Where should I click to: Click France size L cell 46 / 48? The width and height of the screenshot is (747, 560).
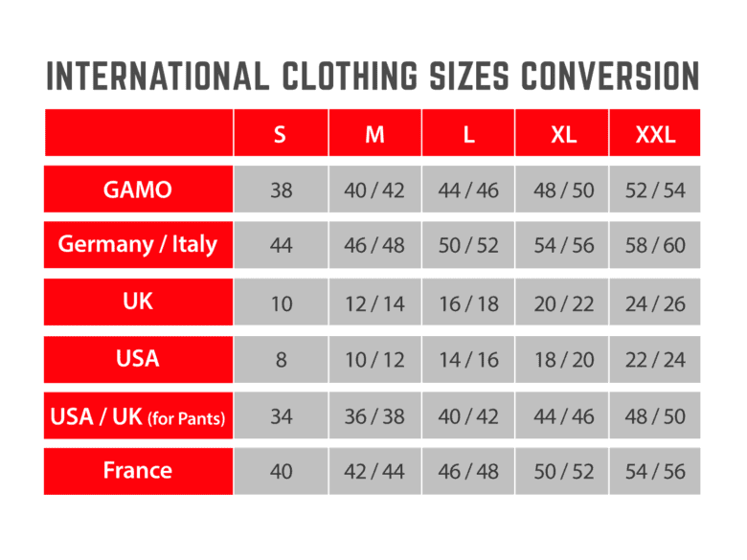(x=468, y=472)
